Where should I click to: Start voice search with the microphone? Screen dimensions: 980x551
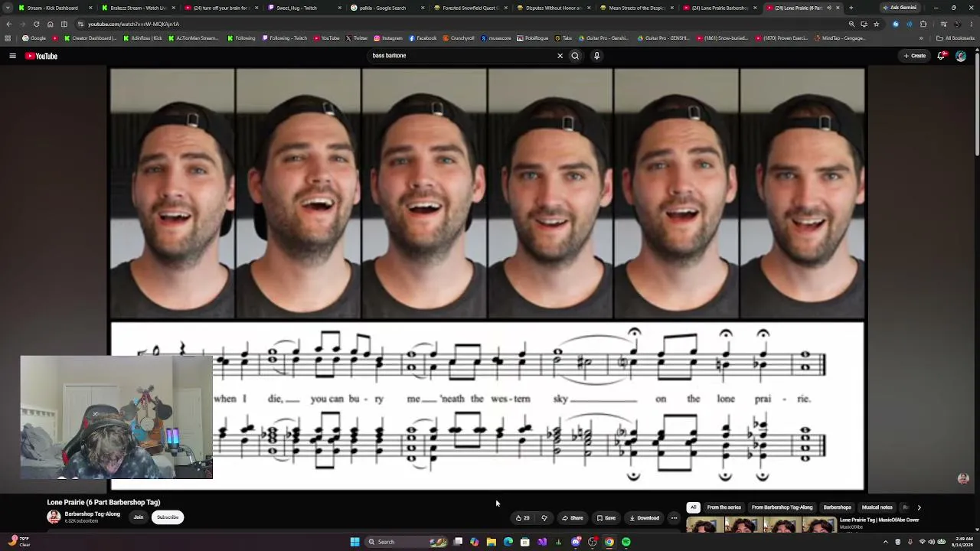[596, 56]
